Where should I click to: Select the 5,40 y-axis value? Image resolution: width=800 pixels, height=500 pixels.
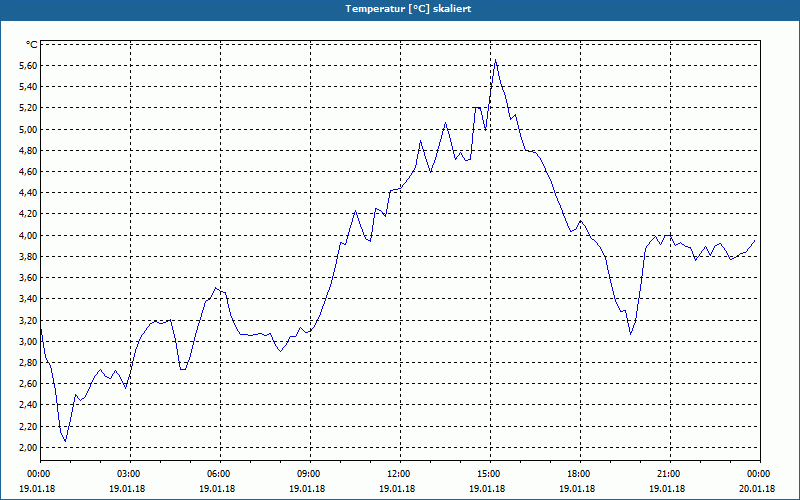pyautogui.click(x=29, y=87)
